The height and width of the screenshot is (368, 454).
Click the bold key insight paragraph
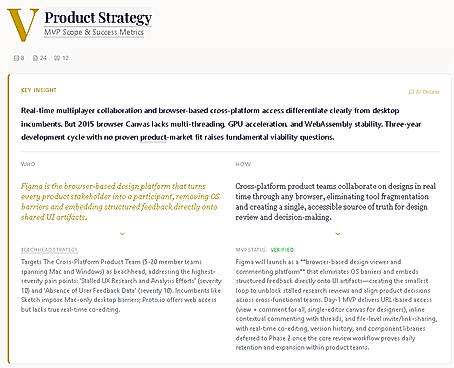(x=221, y=124)
